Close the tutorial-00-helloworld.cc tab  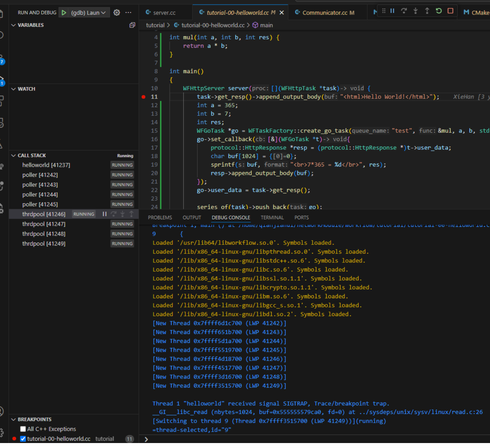click(x=282, y=13)
